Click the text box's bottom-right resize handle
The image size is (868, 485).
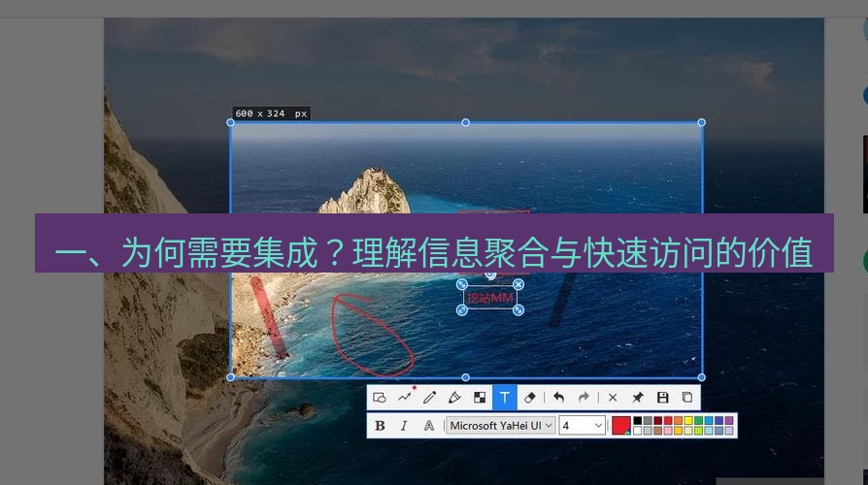pyautogui.click(x=518, y=310)
